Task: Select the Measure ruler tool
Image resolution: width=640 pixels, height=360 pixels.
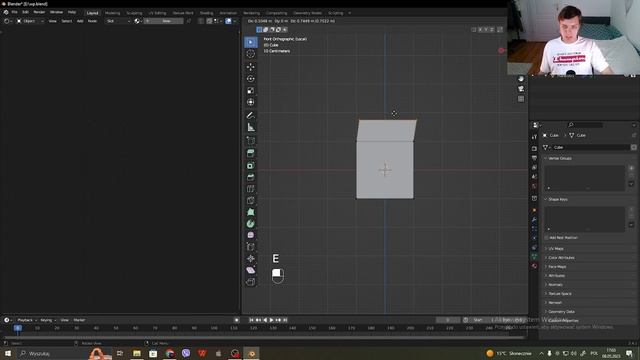Action: [x=251, y=127]
